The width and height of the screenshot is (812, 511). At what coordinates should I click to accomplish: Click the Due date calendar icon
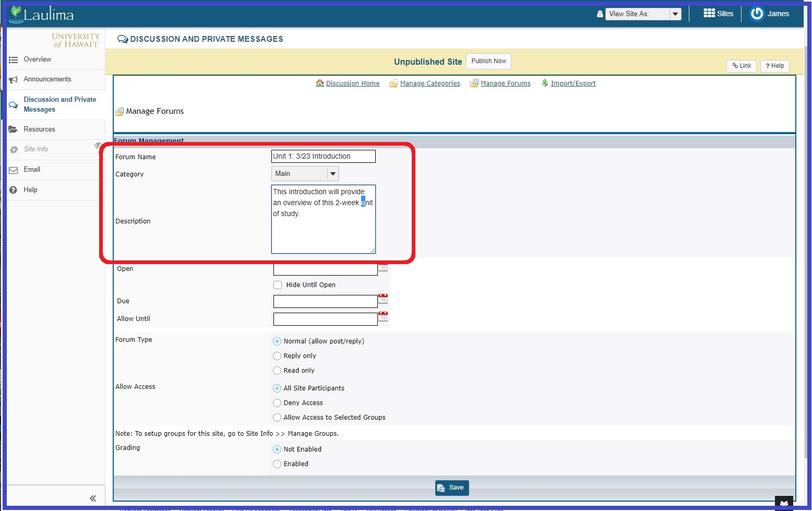(x=383, y=299)
